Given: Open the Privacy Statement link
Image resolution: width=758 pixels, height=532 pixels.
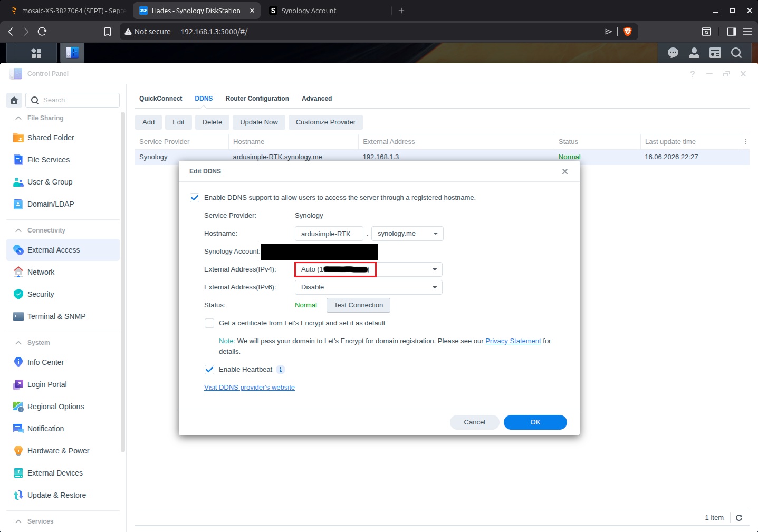Looking at the screenshot, I should [513, 341].
